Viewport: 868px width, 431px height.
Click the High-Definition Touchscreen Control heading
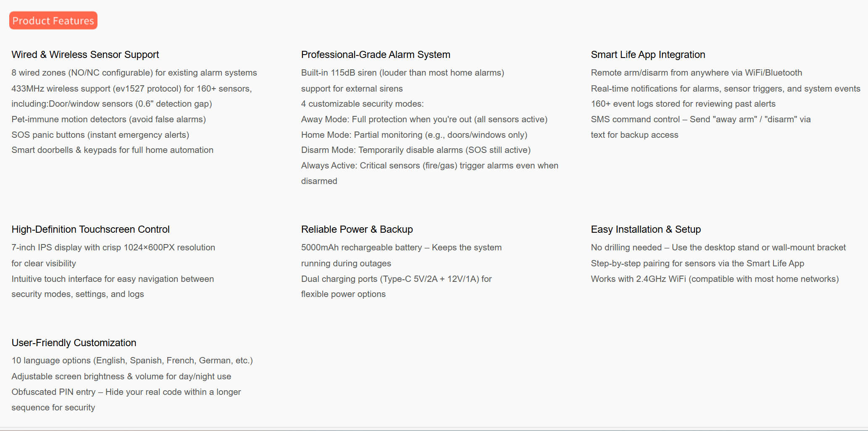coord(90,229)
